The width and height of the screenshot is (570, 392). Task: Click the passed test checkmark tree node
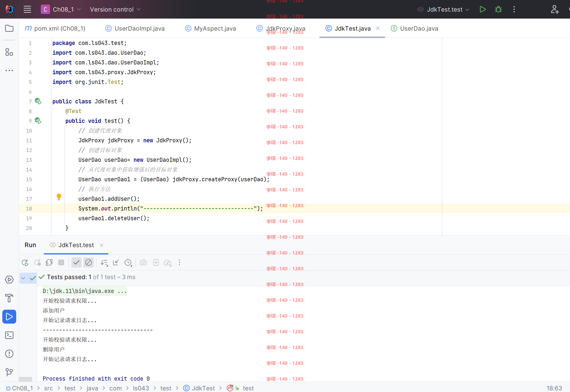[33, 278]
